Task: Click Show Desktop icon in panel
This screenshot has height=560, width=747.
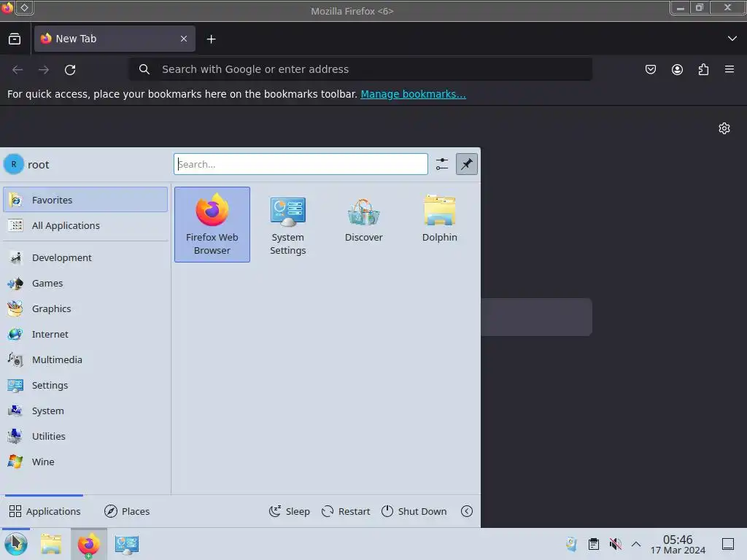Action: (x=728, y=544)
